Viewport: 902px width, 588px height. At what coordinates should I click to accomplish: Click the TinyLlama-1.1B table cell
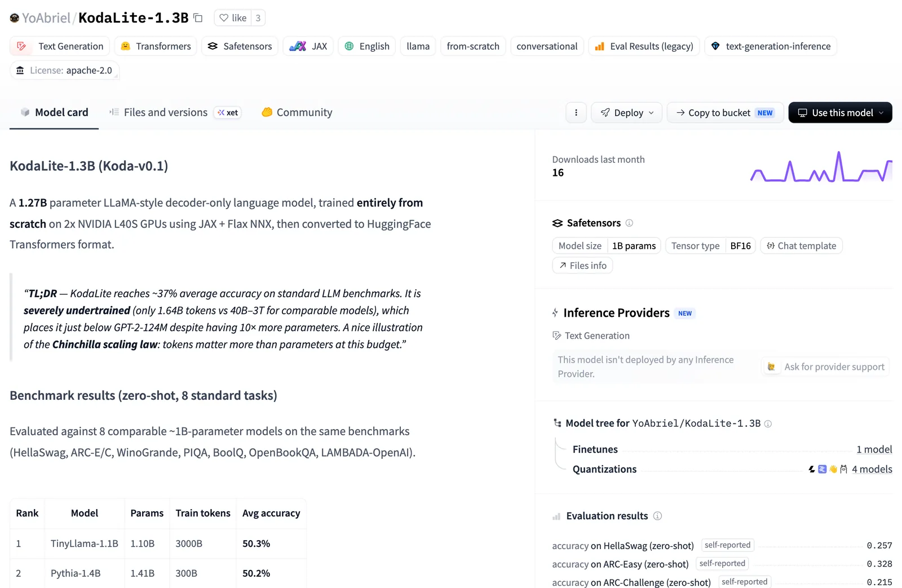click(85, 543)
